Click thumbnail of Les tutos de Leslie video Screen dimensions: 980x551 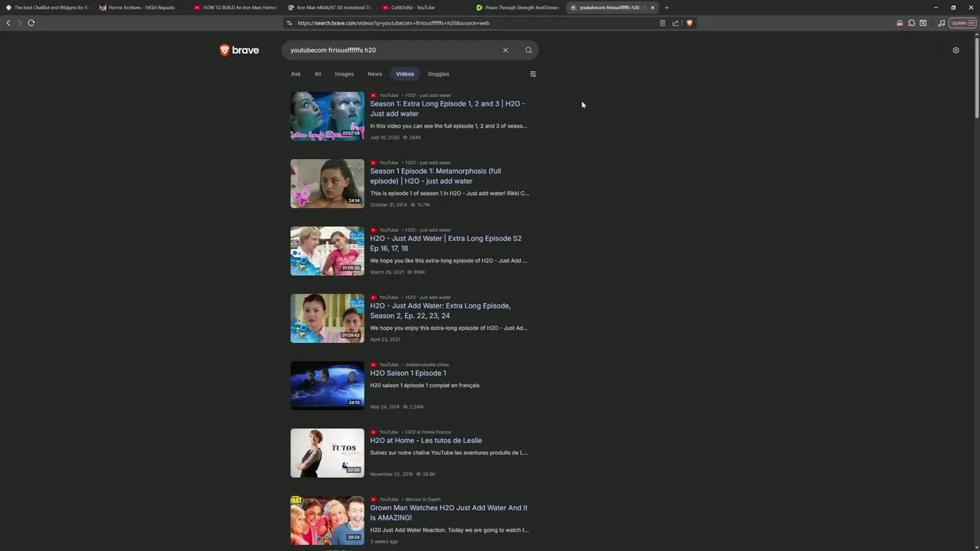click(327, 453)
